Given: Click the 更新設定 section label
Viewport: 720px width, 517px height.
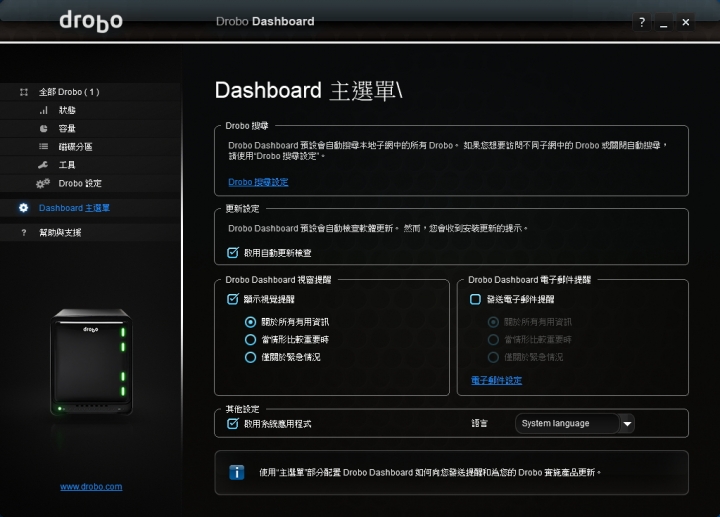Looking at the screenshot, I should point(242,209).
